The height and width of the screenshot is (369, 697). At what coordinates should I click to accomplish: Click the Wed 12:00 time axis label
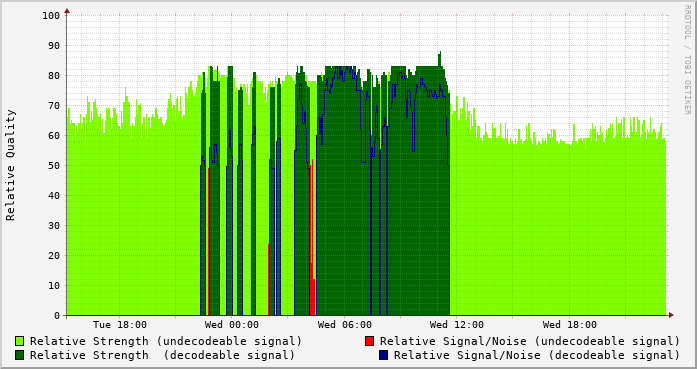[x=457, y=325]
